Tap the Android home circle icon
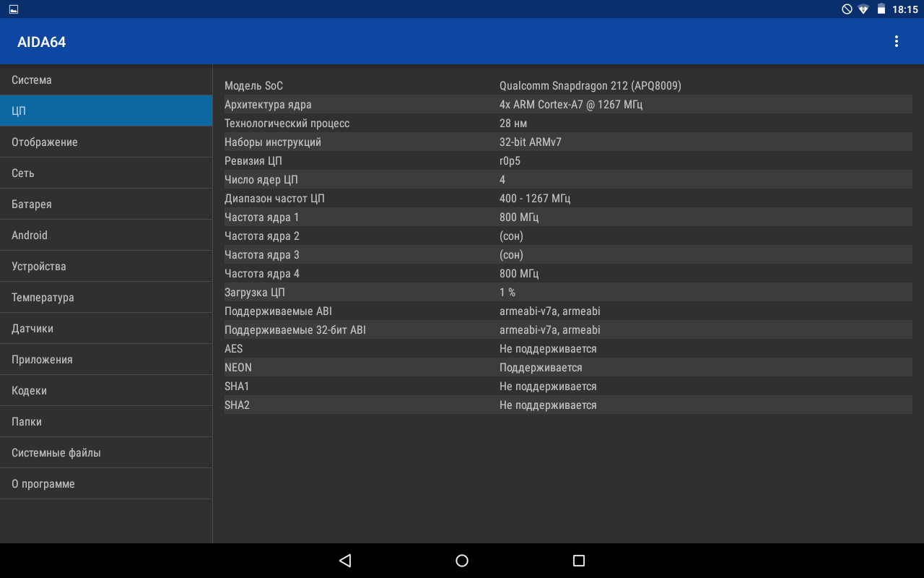Image resolution: width=924 pixels, height=578 pixels. pyautogui.click(x=462, y=561)
